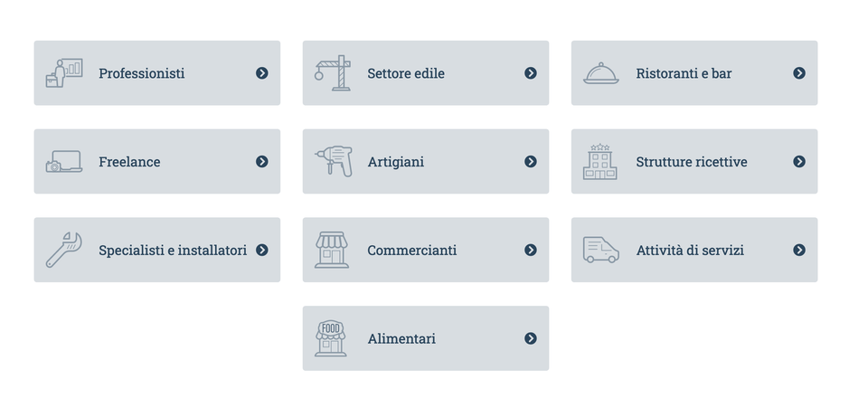The height and width of the screenshot is (398, 868).
Task: Click the power drill Artigiani icon
Action: [x=334, y=161]
